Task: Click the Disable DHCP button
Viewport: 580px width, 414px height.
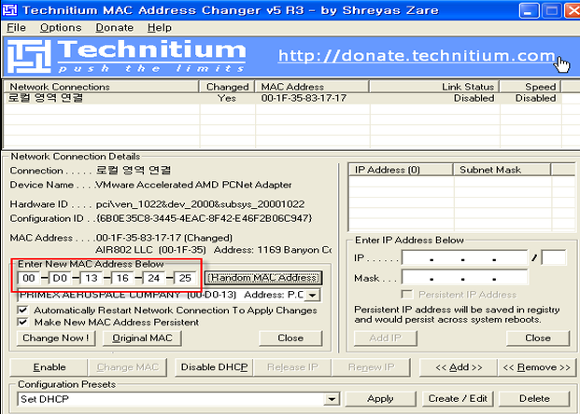Action: [214, 367]
